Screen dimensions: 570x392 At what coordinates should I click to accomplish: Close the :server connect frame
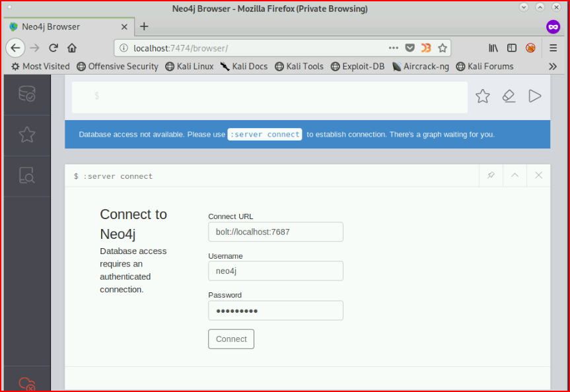(x=538, y=176)
